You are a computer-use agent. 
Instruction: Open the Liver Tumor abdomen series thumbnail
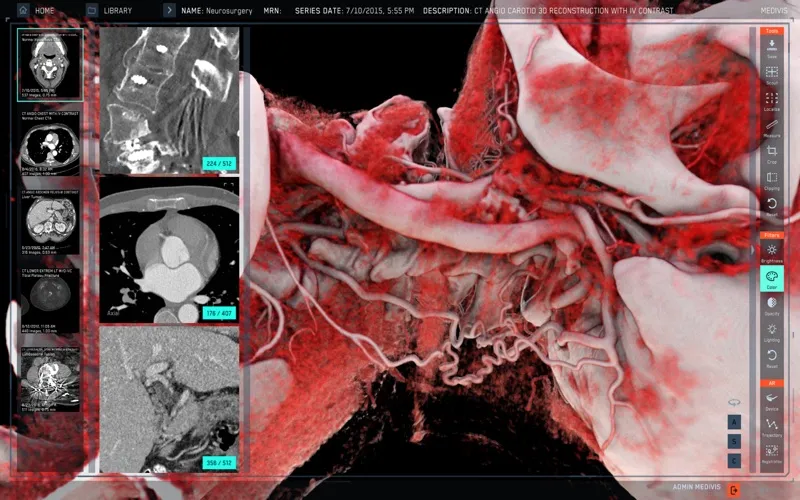pyautogui.click(x=49, y=222)
